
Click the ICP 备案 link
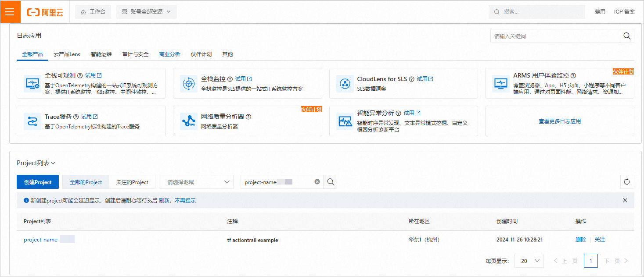pyautogui.click(x=624, y=12)
